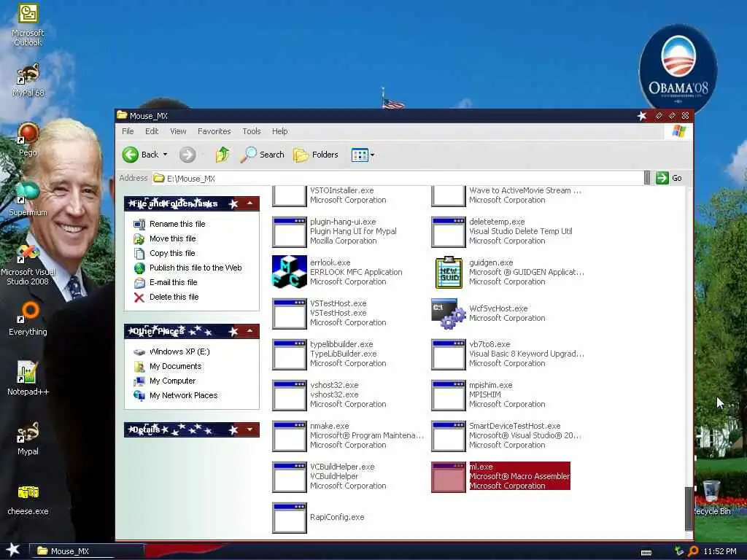Go up one folder level
The width and height of the screenshot is (747, 560).
point(222,155)
